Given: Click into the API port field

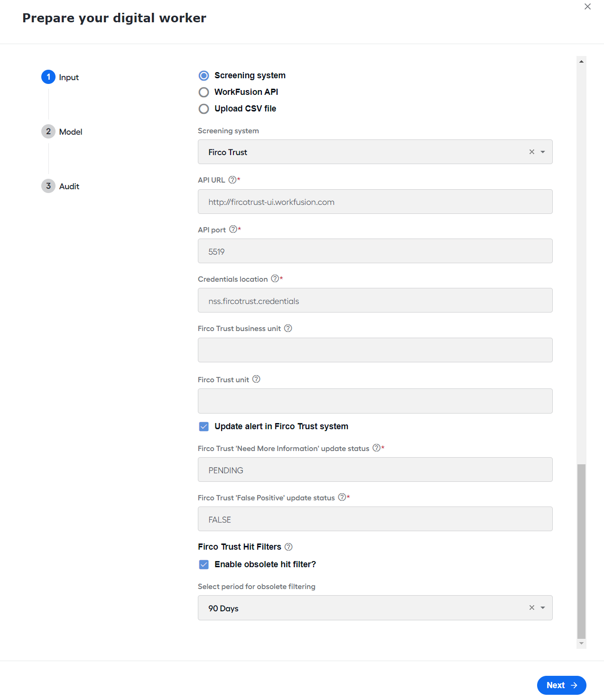Looking at the screenshot, I should point(375,251).
